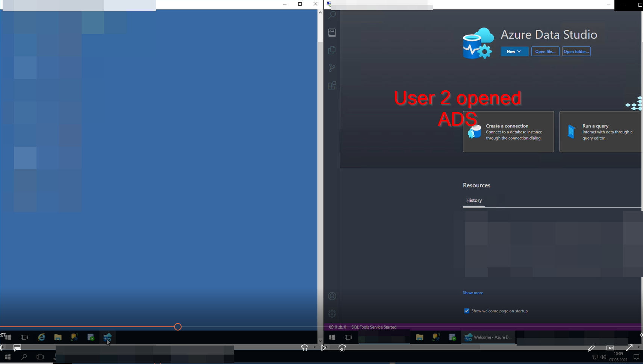Enter fullscreen with the expand arrows icon
The image size is (643, 364).
[629, 348]
